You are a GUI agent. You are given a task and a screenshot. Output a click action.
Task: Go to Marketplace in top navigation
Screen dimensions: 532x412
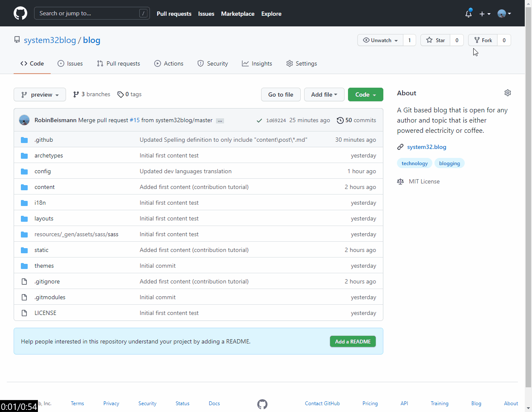(x=238, y=14)
